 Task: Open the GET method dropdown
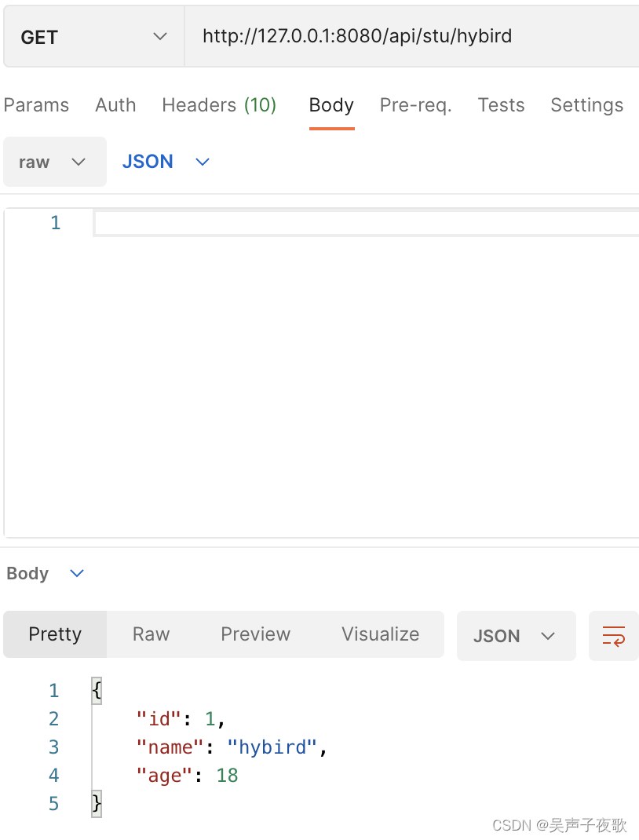point(93,36)
